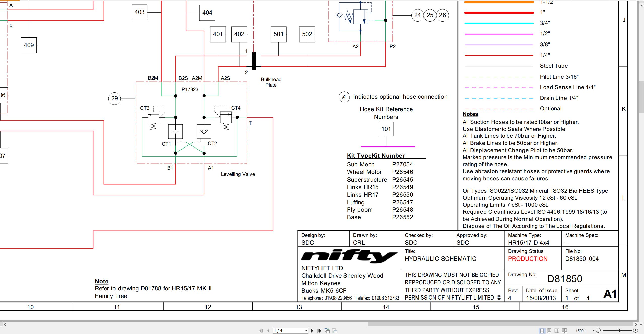Click hose reference box 409

29,45
